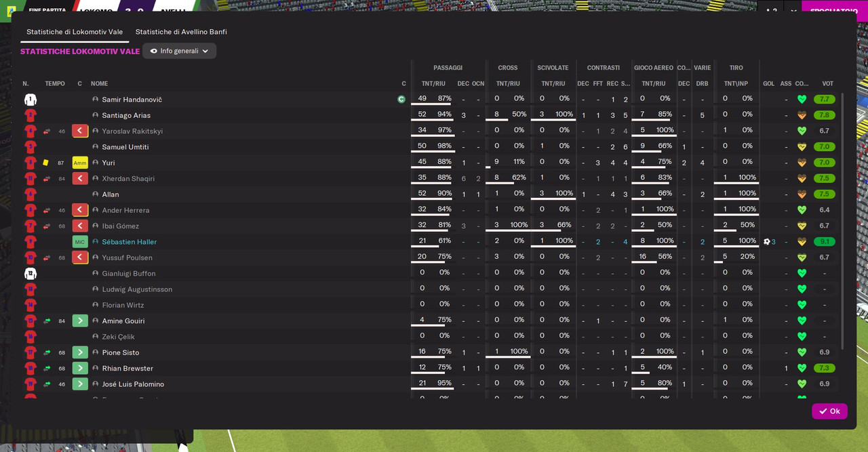This screenshot has height=452, width=868.
Task: Sort by the TEMPO column header
Action: (x=55, y=84)
